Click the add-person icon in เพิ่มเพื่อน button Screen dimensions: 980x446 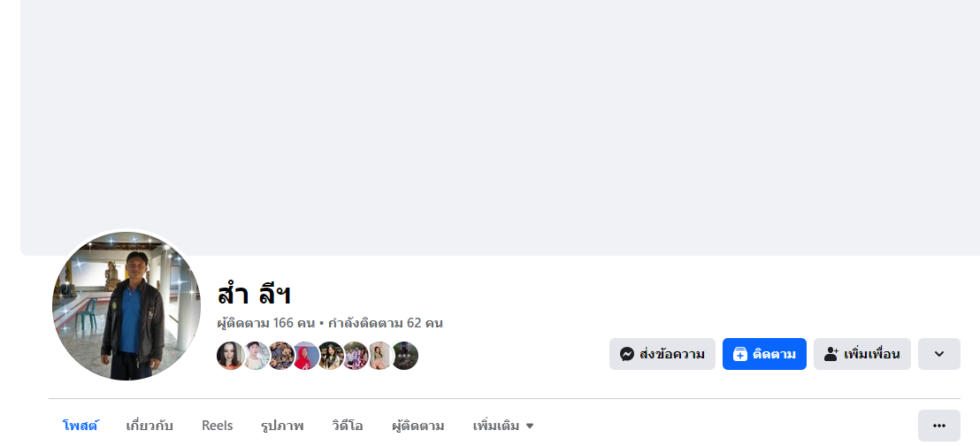pos(831,354)
